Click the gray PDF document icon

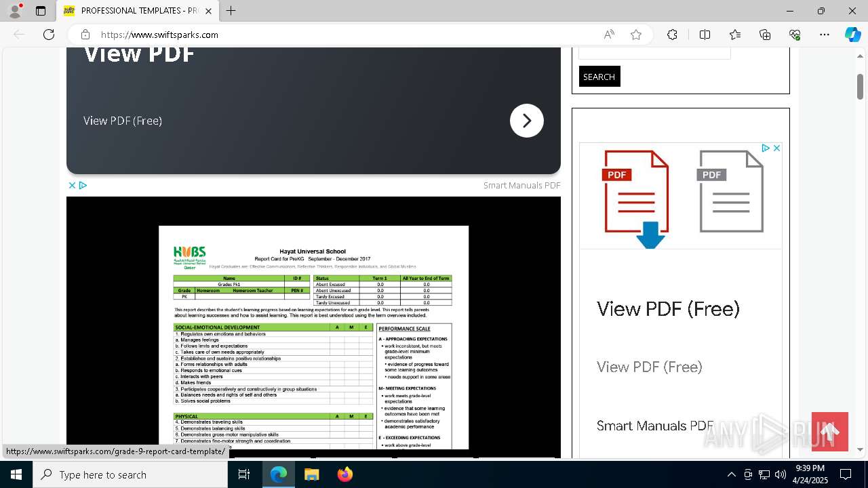(730, 192)
